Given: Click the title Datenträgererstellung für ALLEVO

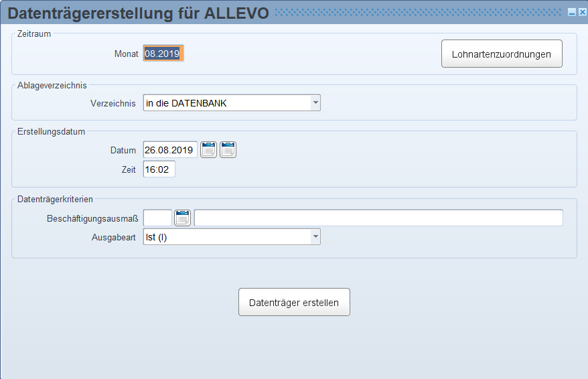Looking at the screenshot, I should 139,13.
